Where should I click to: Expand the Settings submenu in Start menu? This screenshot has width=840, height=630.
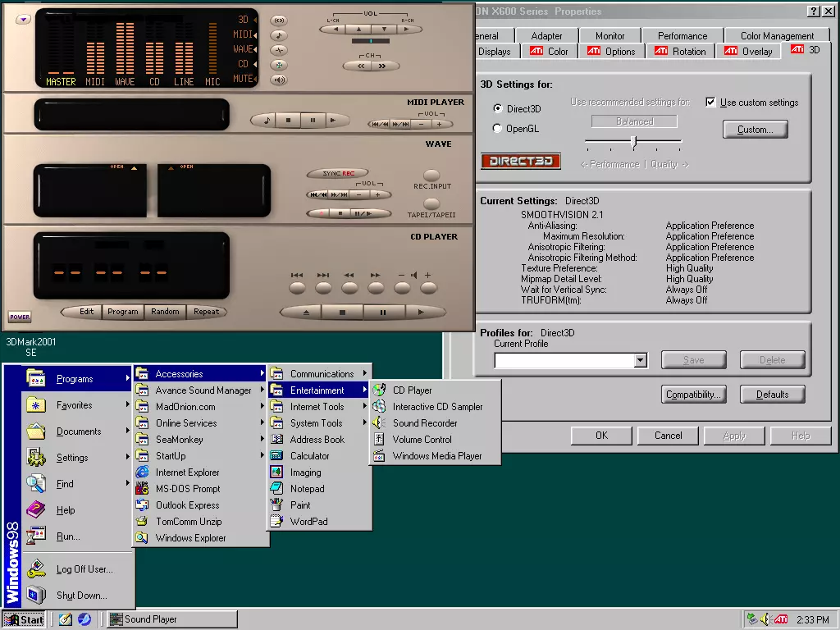click(78, 458)
